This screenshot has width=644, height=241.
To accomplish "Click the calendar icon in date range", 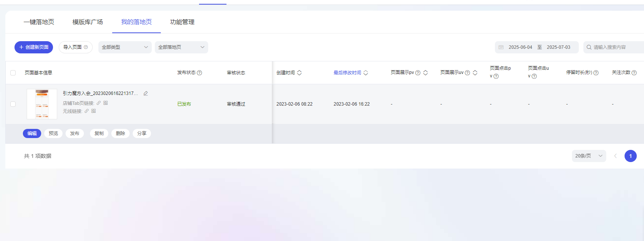I will (x=501, y=47).
